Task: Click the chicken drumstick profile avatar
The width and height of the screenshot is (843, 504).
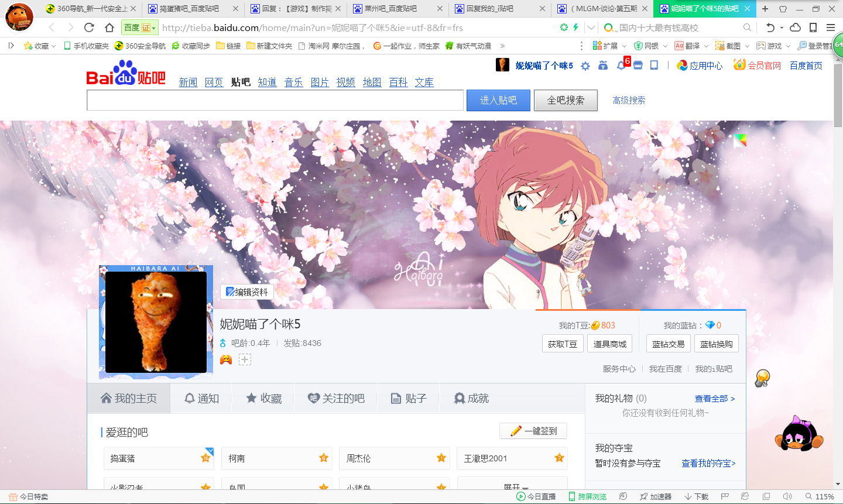Action: pyautogui.click(x=156, y=322)
